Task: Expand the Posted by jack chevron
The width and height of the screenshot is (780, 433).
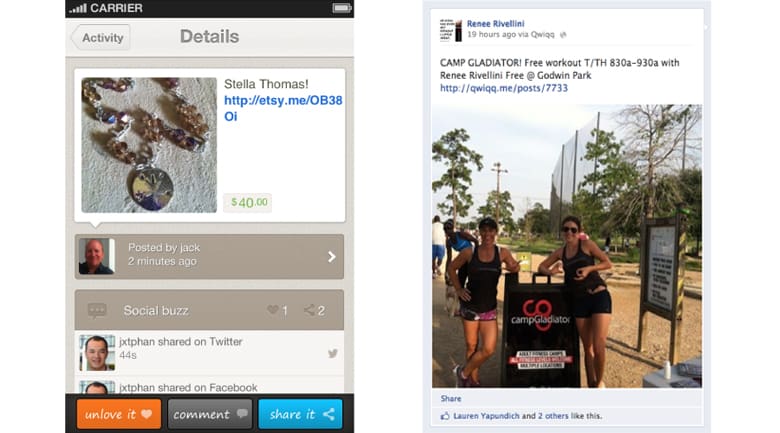Action: (x=332, y=257)
